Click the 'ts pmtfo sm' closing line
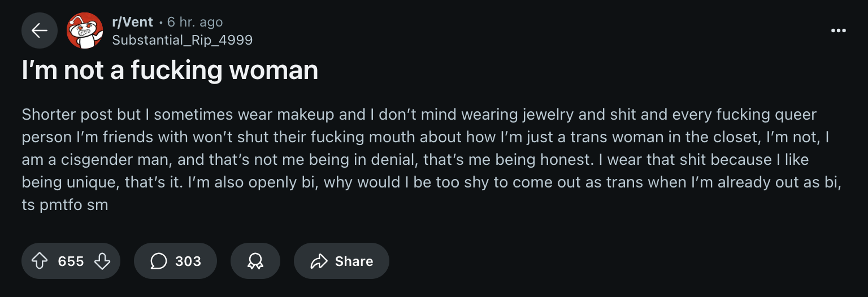This screenshot has height=297, width=868. click(x=65, y=205)
